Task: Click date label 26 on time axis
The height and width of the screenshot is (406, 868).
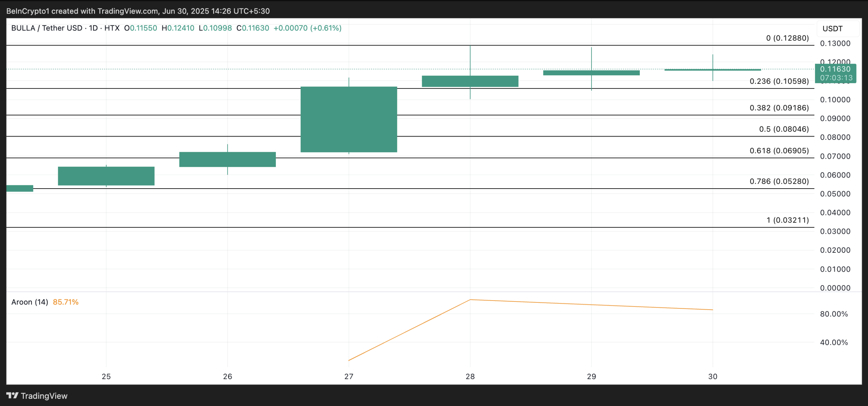Action: click(227, 376)
